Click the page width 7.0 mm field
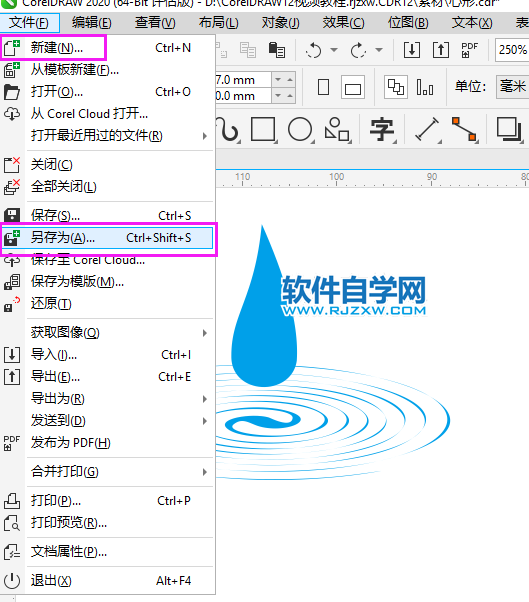 tap(243, 80)
